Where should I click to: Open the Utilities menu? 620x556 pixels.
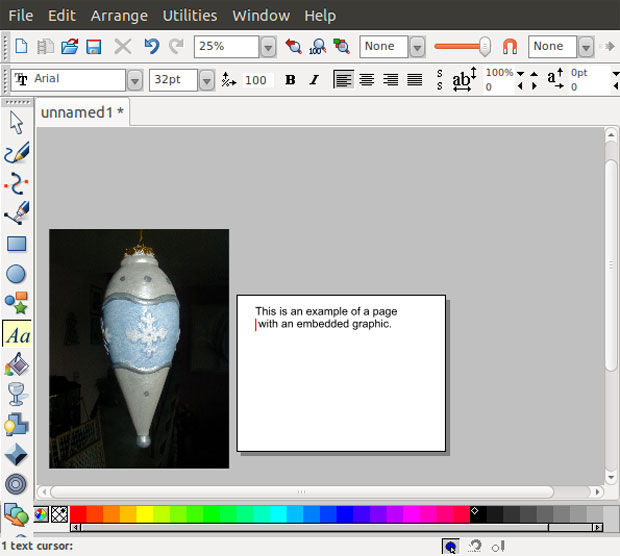coord(190,16)
